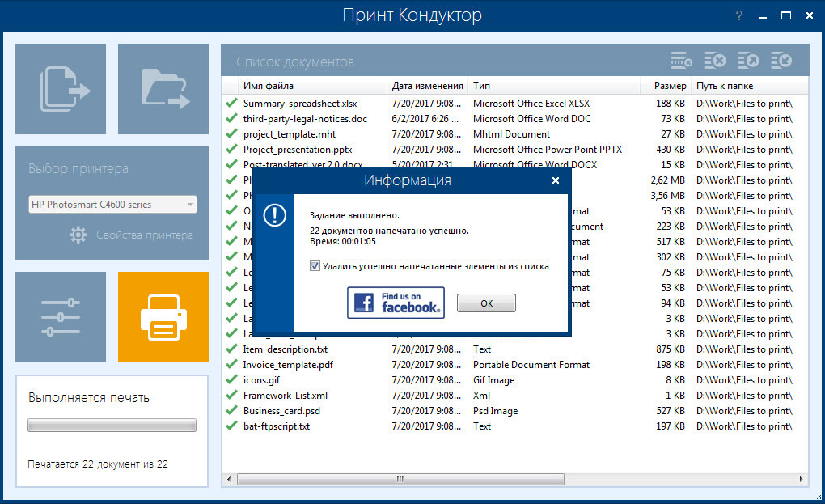The width and height of the screenshot is (825, 504).
Task: Click the add folder tile icon
Action: tap(165, 88)
